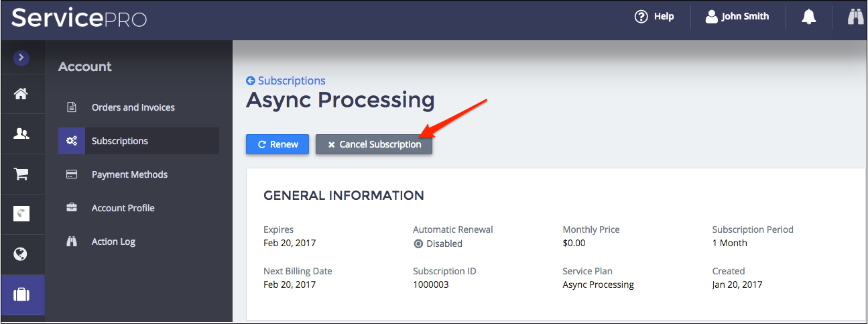Open the shopping cart icon

(x=21, y=174)
